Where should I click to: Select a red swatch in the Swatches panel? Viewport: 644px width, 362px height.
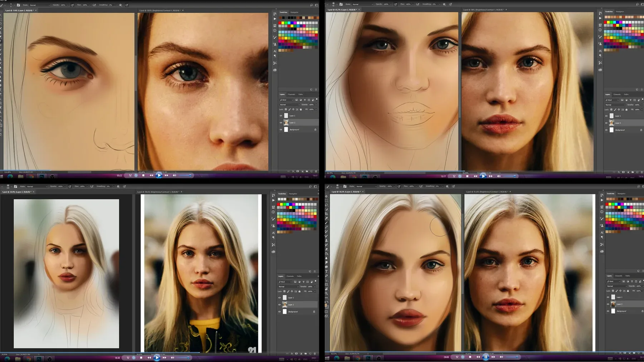click(607, 204)
